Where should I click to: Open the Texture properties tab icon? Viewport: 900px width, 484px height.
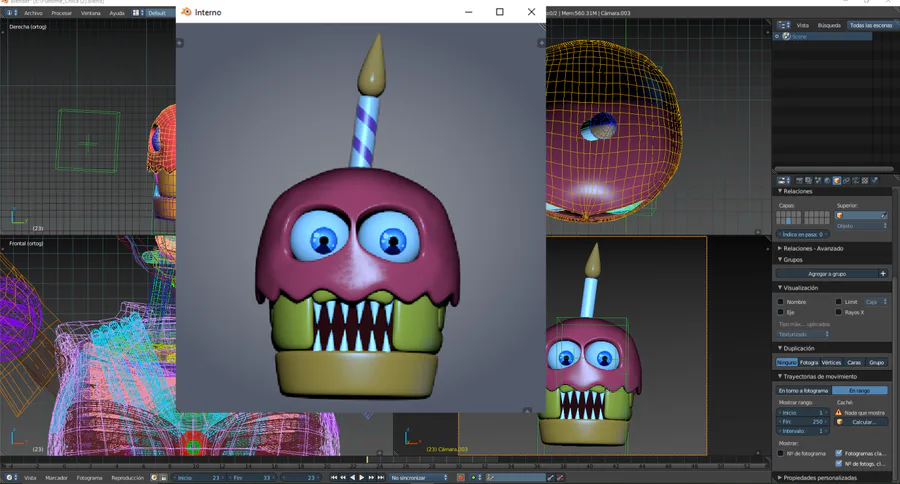click(864, 180)
